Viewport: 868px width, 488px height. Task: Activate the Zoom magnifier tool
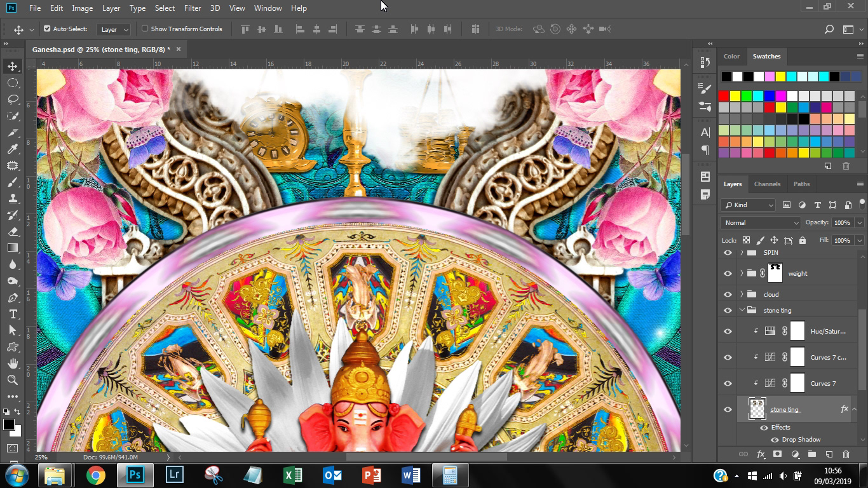point(12,380)
